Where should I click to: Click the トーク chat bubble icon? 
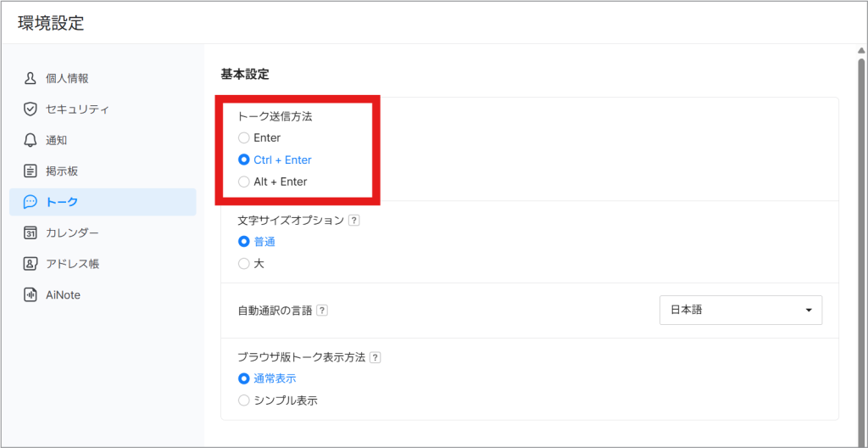coord(31,202)
